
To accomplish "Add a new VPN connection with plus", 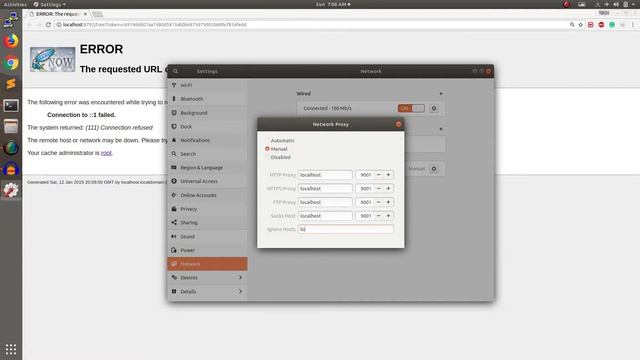I will [441, 129].
